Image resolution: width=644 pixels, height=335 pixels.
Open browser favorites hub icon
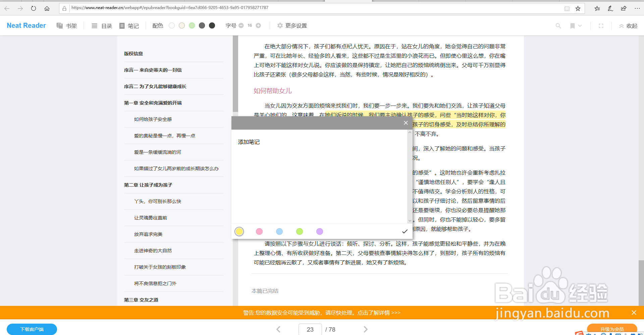coord(597,8)
